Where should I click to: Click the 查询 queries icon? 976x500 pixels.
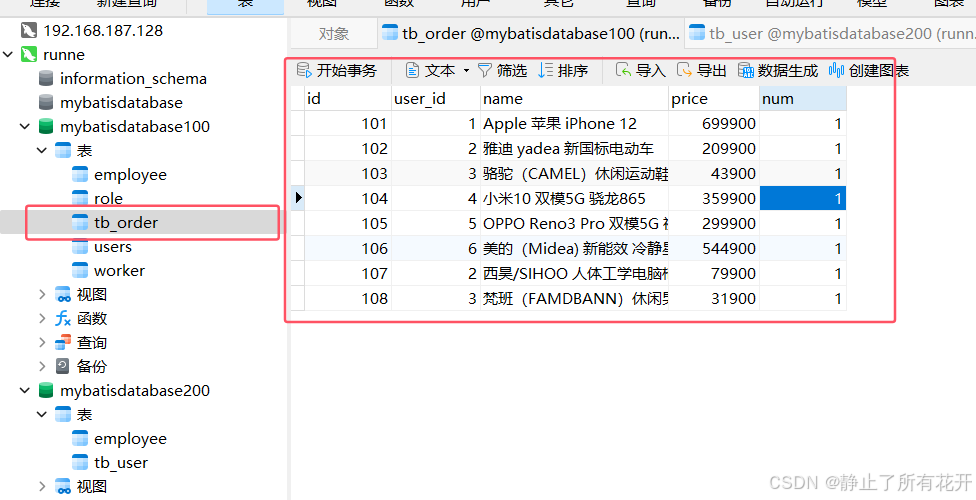62,342
